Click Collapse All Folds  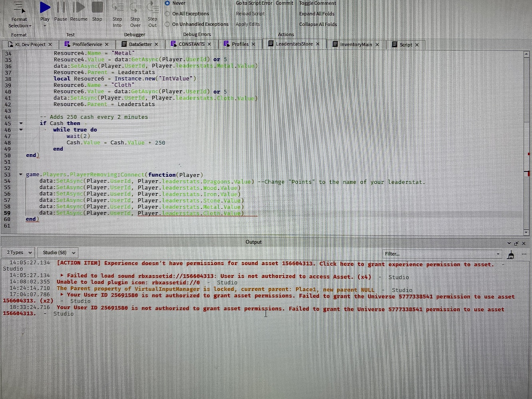click(318, 24)
